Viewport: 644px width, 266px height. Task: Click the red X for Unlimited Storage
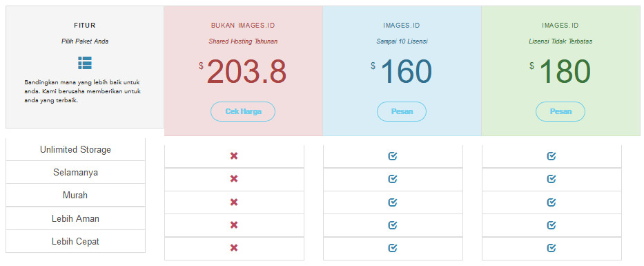click(x=234, y=156)
